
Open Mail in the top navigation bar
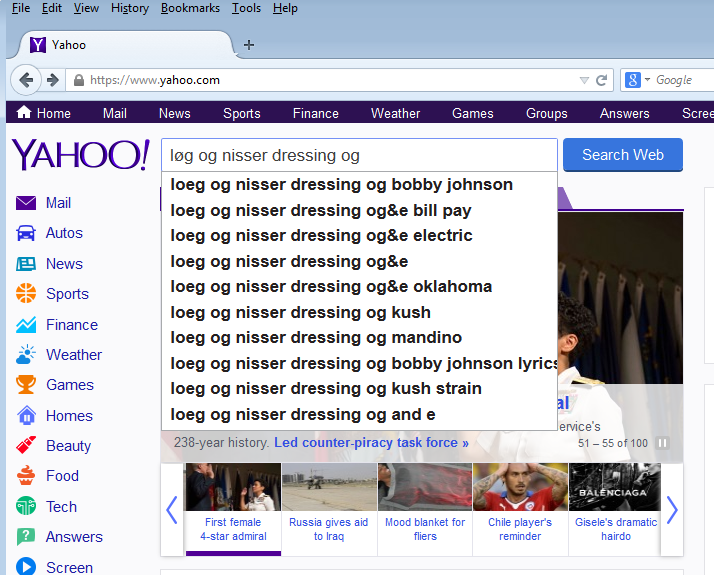coord(114,113)
